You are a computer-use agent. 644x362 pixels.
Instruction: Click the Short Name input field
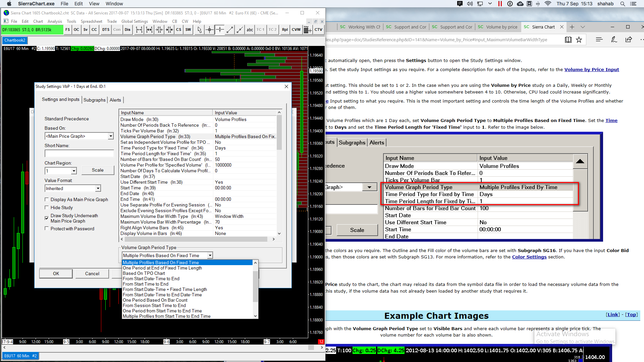(x=79, y=154)
